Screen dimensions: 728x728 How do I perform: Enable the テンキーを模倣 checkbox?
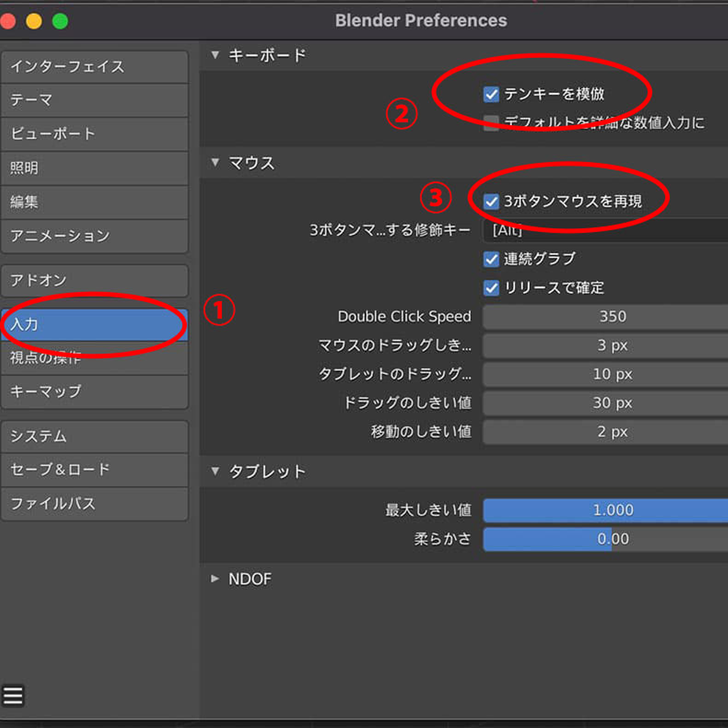(491, 95)
